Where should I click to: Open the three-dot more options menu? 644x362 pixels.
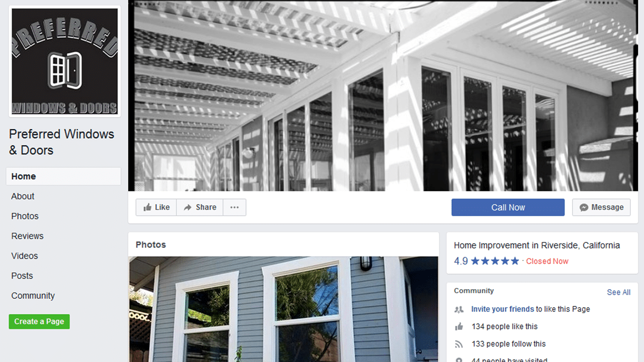(234, 207)
